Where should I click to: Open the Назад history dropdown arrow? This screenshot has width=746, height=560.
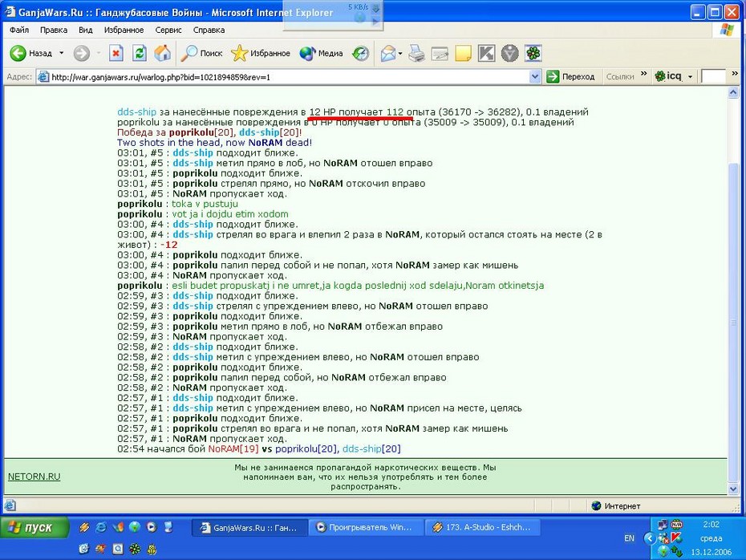click(62, 53)
